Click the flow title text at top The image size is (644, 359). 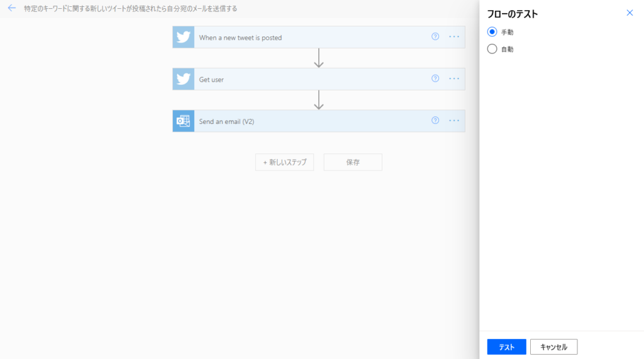[131, 9]
